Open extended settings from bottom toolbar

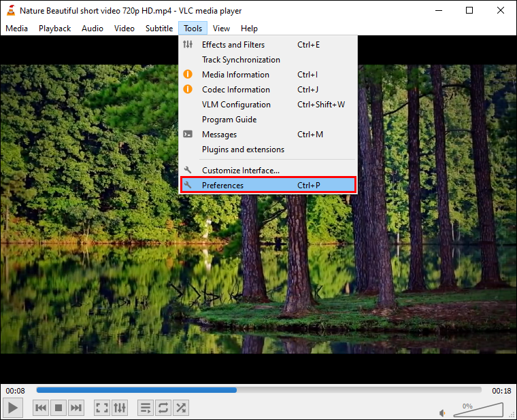coord(120,408)
